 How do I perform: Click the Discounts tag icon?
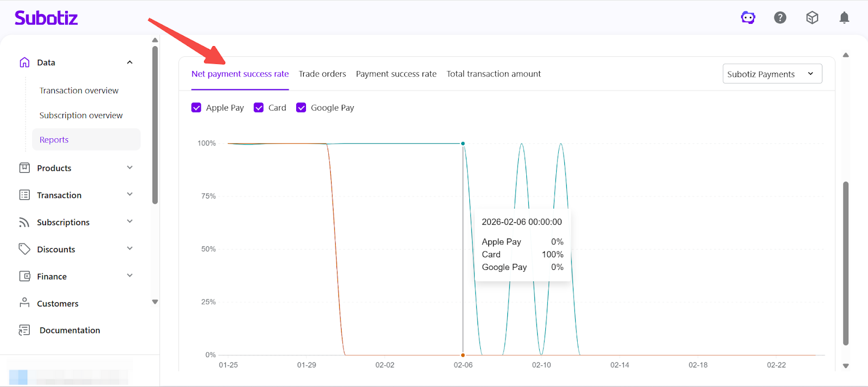click(24, 249)
